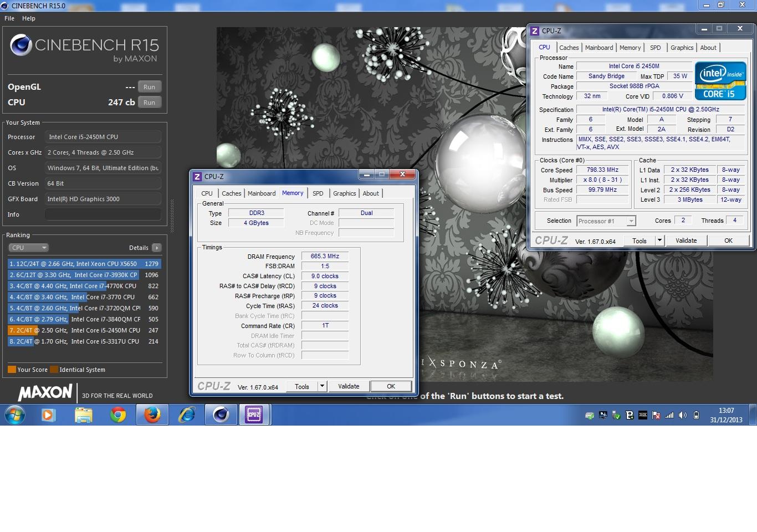This screenshot has width=757, height=532.
Task: Switch to Caches tab in CPU window
Action: coord(569,48)
